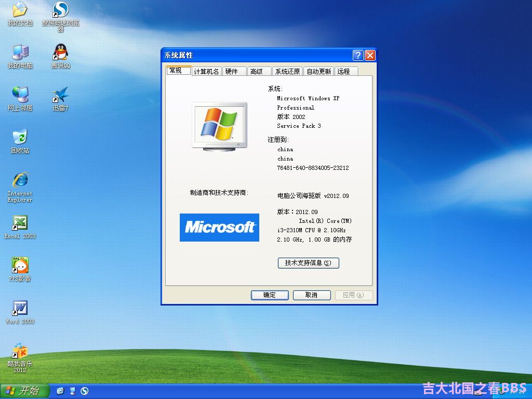Click the quick launch icon left of Show Desktop
532x399 pixels.
click(60, 391)
